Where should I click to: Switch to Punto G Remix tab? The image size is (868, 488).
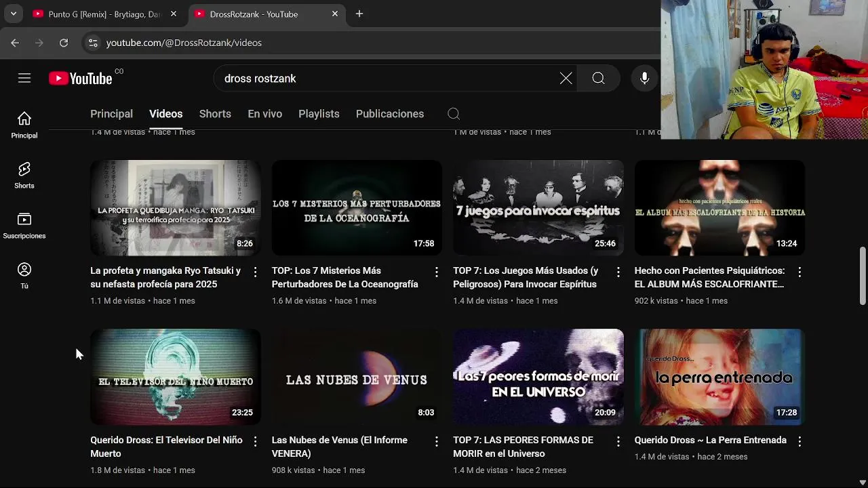coord(105,14)
